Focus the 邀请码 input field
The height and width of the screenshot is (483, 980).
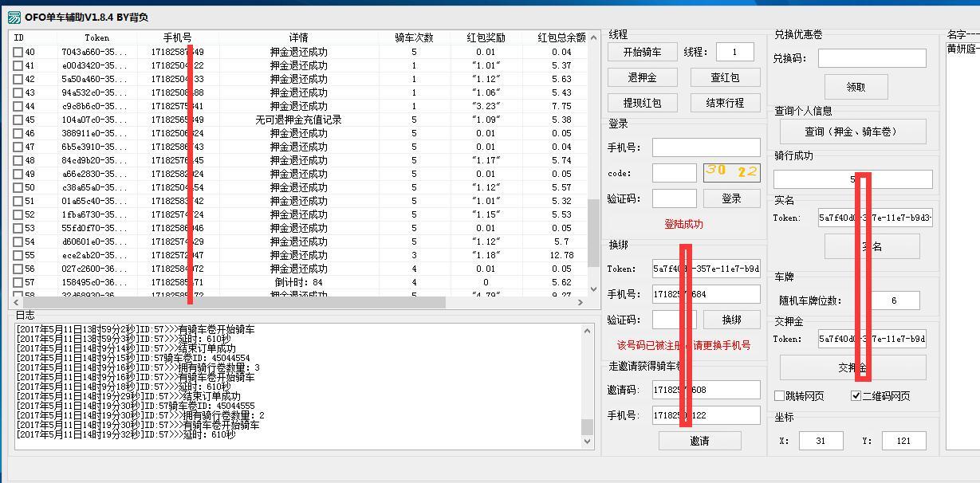coord(706,390)
